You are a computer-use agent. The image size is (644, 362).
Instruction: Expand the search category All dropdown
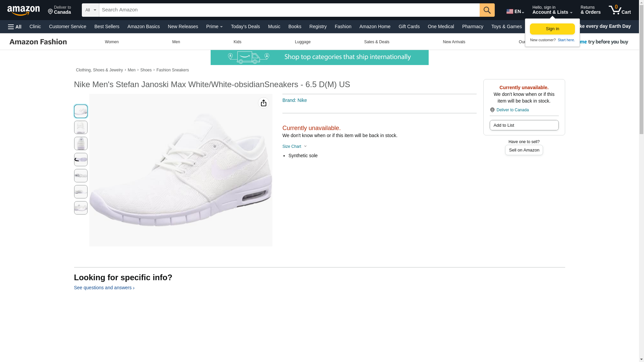click(x=90, y=10)
